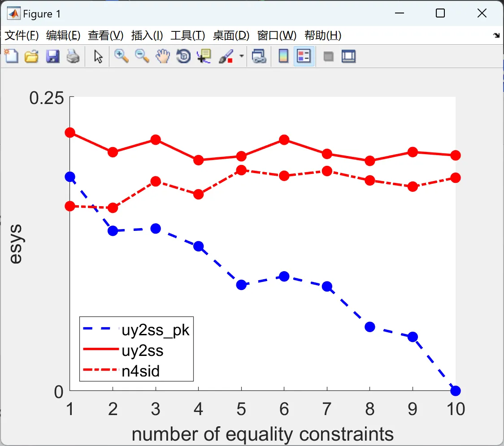This screenshot has width=504, height=446.
Task: Click the x-axis tick label 5
Action: point(241,409)
